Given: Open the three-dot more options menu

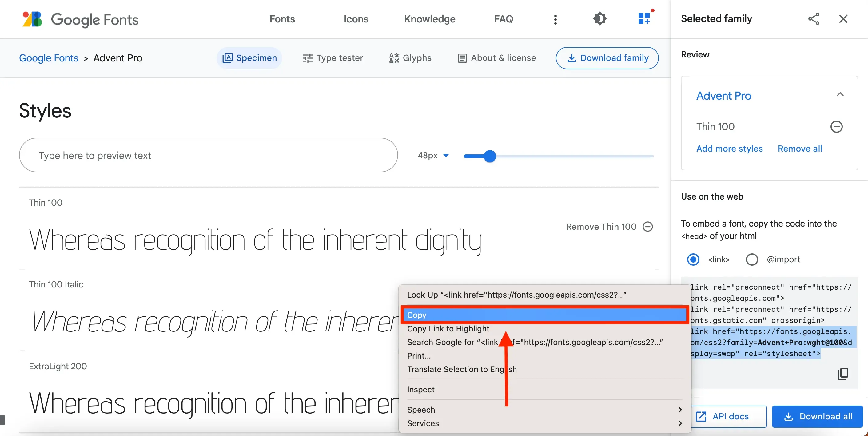Looking at the screenshot, I should pos(555,20).
